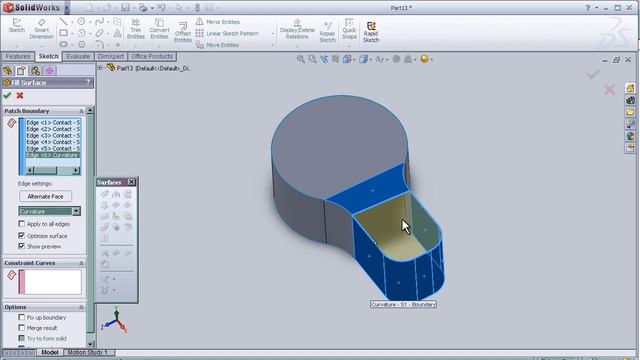
Task: Select Edge <1> Contact in boundary list
Action: 53,122
